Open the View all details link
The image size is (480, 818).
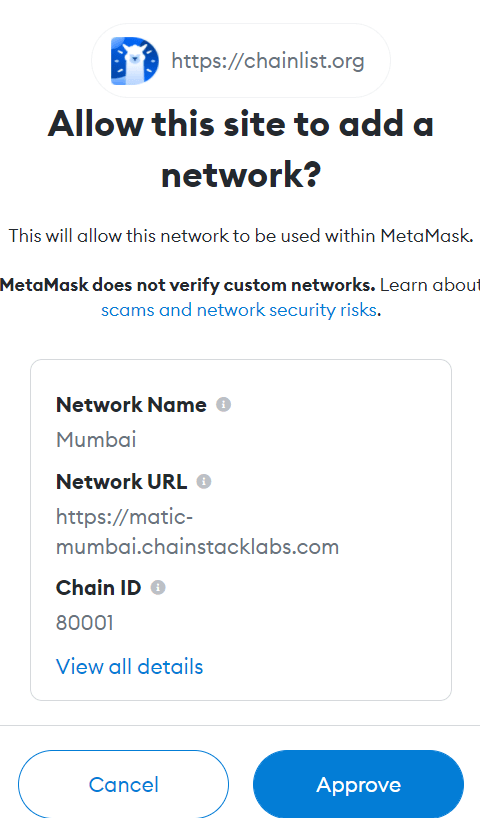(129, 667)
